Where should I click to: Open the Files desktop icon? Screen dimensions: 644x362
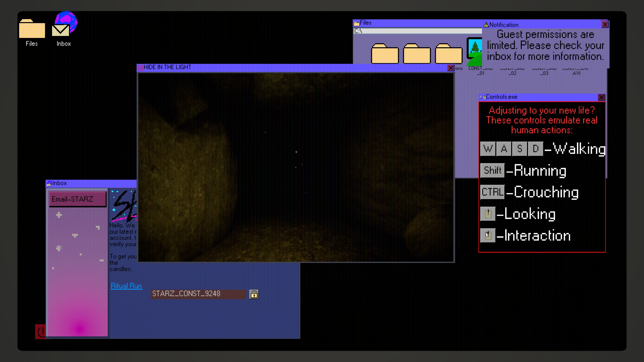click(32, 29)
